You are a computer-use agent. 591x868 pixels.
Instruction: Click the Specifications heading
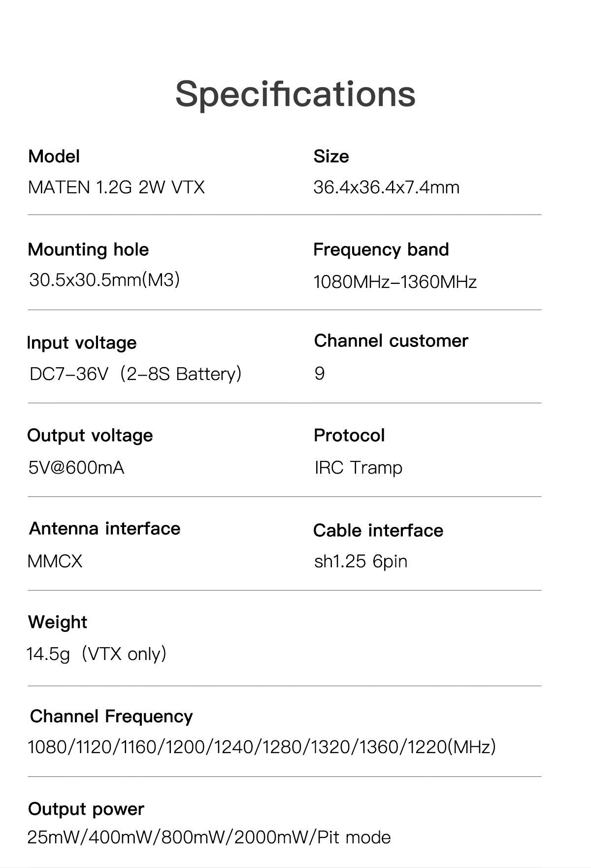pos(295,94)
